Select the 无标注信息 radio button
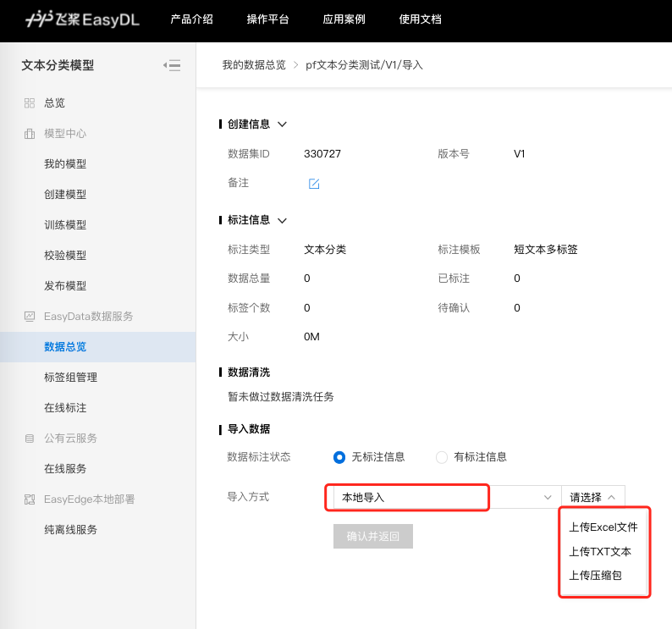 coord(339,457)
